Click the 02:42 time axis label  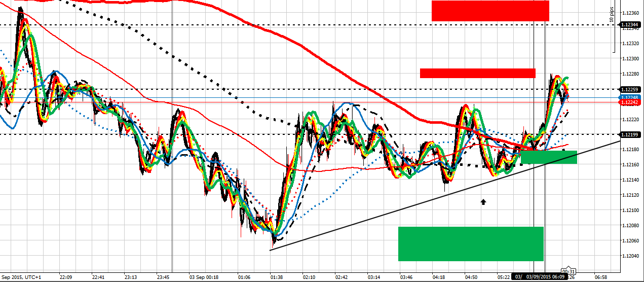342,277
